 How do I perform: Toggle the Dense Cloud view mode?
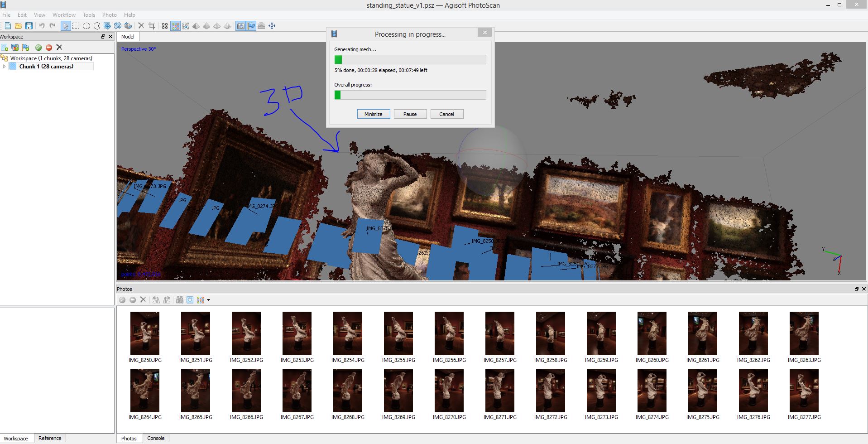175,26
